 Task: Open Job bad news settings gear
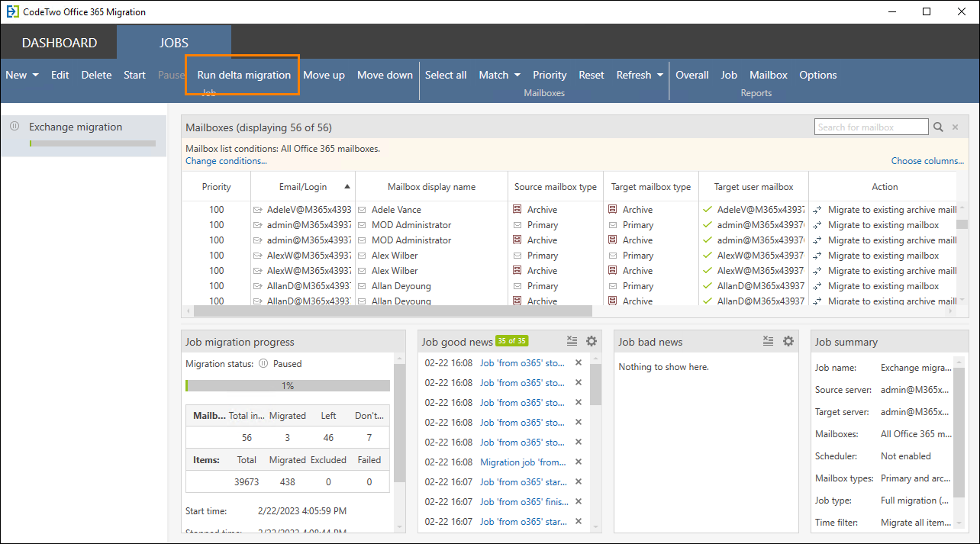(x=788, y=341)
